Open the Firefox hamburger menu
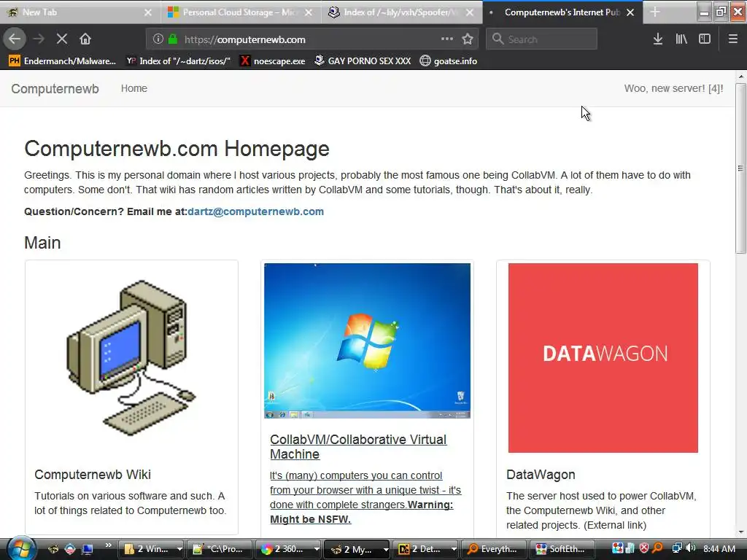747x560 pixels. 732,39
